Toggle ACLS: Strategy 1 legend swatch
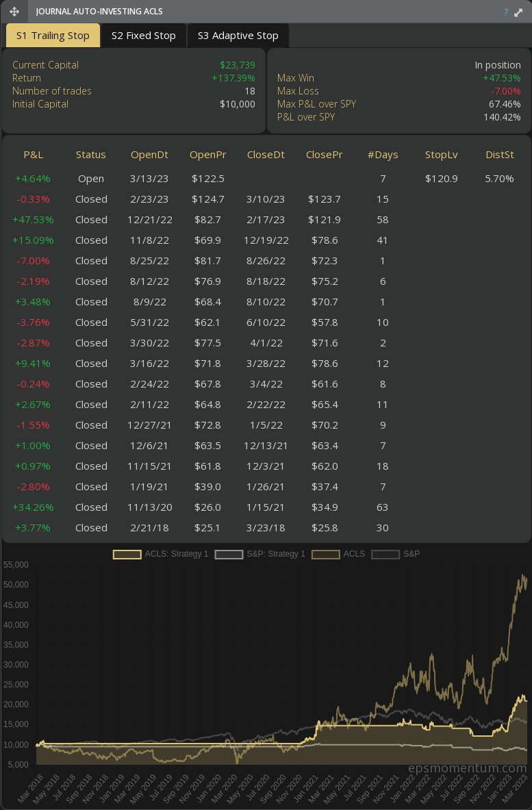This screenshot has width=532, height=810. point(127,555)
